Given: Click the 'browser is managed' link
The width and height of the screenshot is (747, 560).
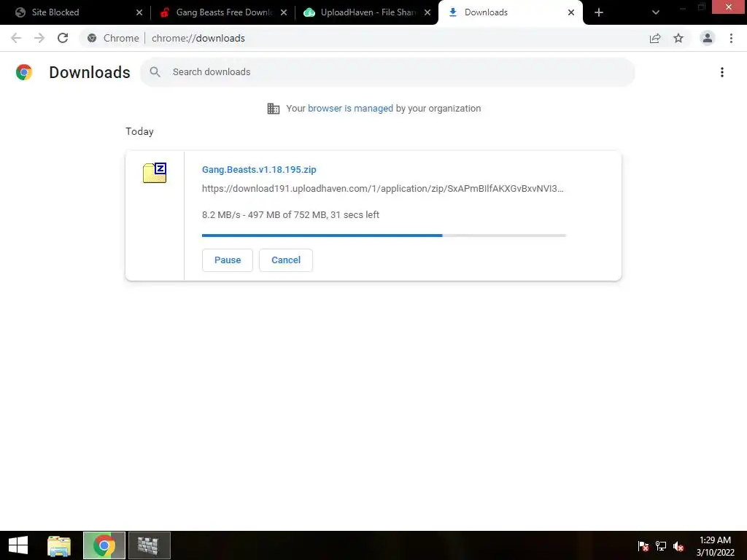Looking at the screenshot, I should pyautogui.click(x=350, y=108).
